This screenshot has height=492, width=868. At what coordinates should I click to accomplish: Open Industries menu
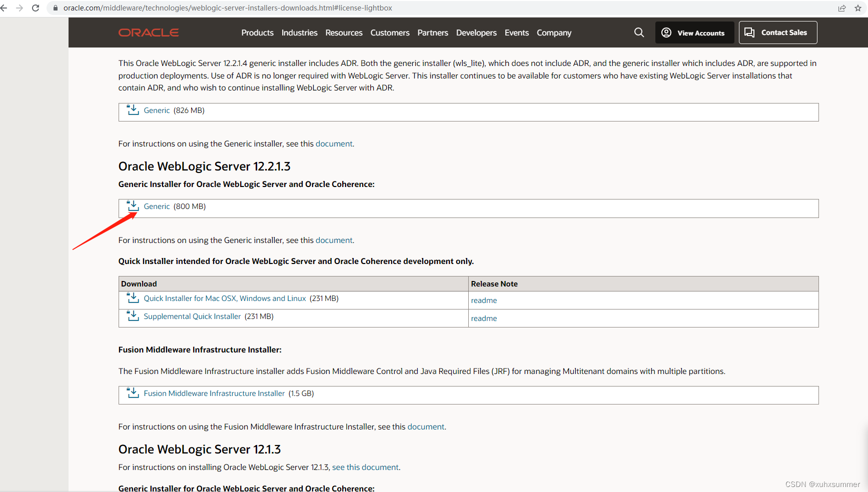pyautogui.click(x=299, y=32)
